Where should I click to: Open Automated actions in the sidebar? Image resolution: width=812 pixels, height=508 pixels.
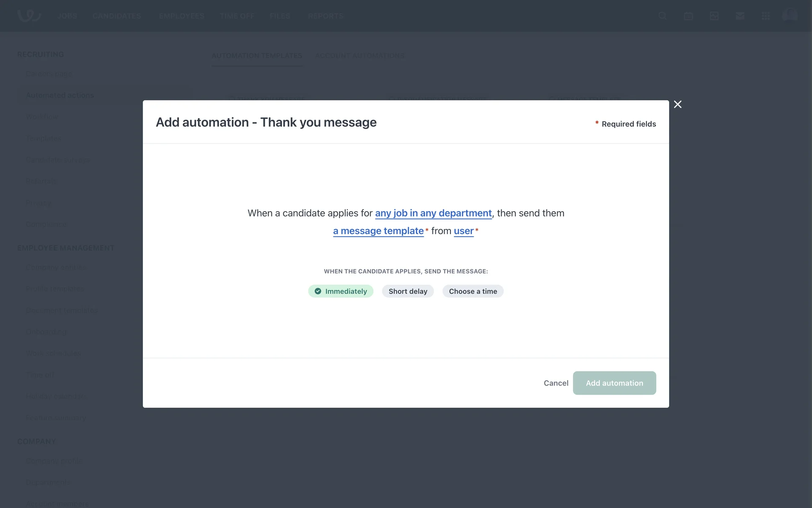[60, 95]
